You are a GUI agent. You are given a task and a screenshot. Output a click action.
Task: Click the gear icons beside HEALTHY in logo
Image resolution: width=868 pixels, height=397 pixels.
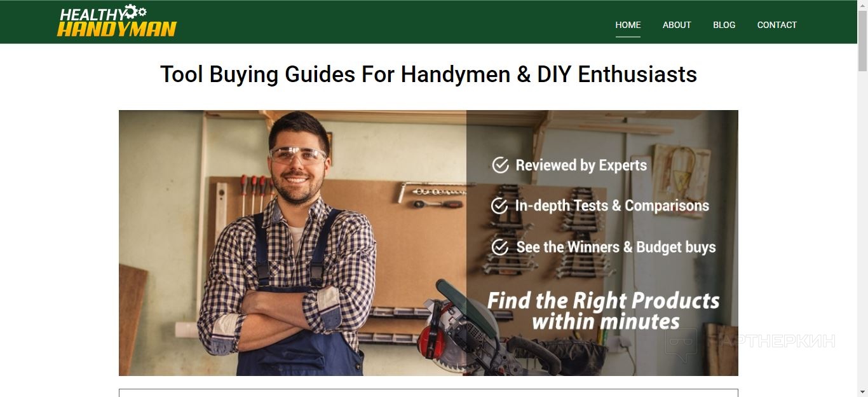pos(135,11)
